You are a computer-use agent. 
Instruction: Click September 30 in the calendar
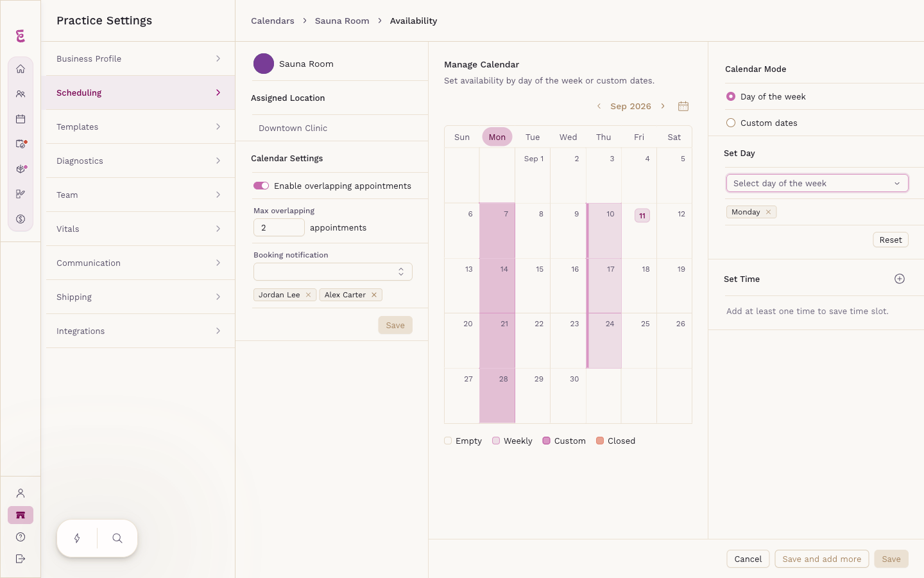[x=568, y=396]
